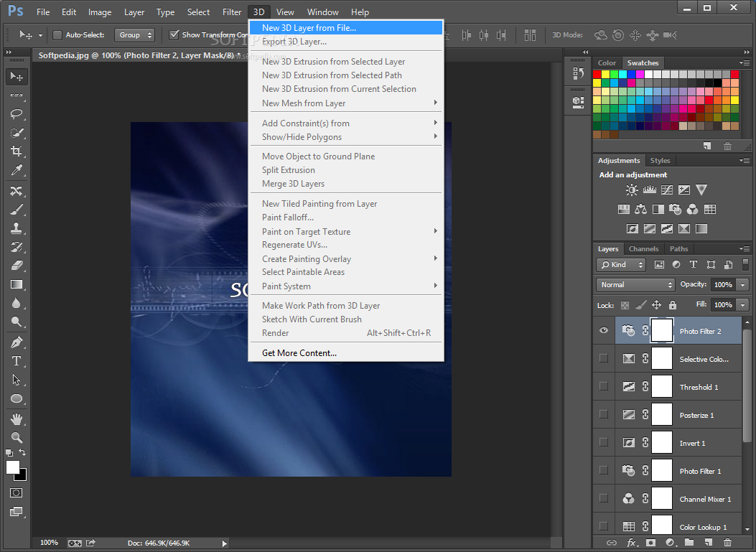756x552 pixels.
Task: Add a Levels adjustment
Action: pos(650,190)
